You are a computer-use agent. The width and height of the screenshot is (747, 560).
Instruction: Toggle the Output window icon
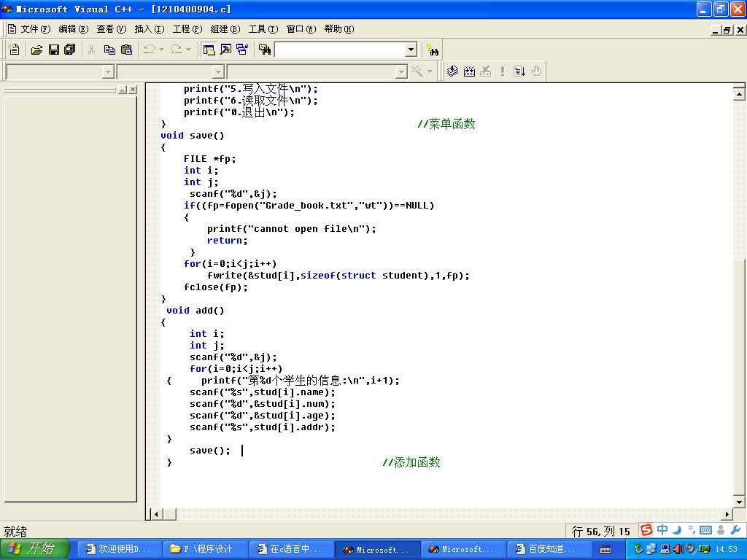(226, 50)
